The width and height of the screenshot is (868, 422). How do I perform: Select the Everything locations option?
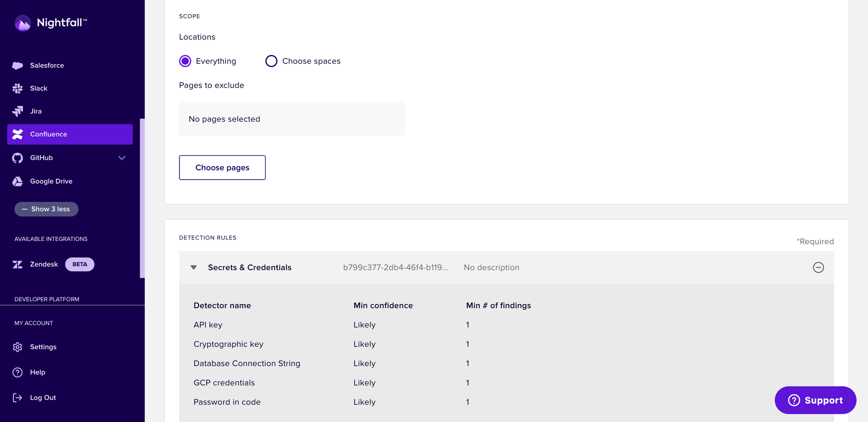(185, 61)
